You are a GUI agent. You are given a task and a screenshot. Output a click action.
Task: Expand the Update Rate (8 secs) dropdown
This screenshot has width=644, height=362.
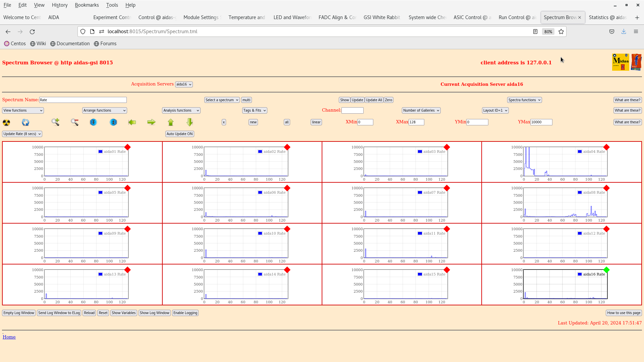22,134
